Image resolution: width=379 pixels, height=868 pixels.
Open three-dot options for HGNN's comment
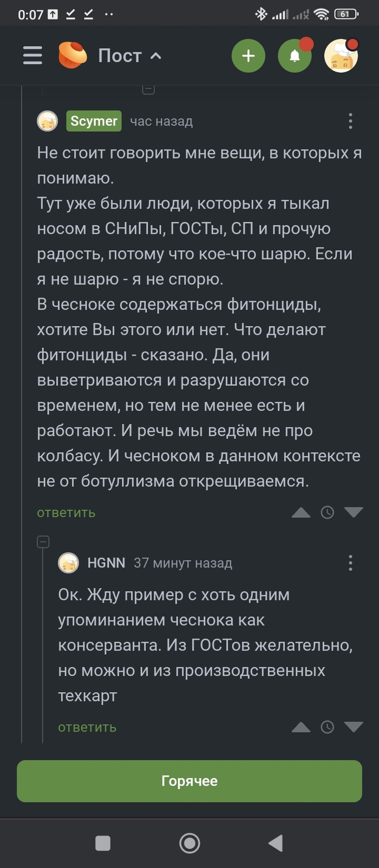(350, 563)
